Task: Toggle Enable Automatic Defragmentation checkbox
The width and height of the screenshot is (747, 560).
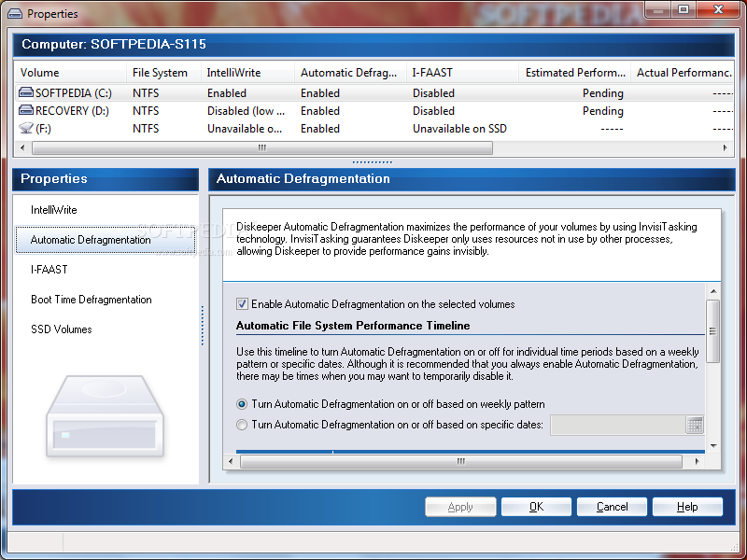Action: tap(242, 304)
